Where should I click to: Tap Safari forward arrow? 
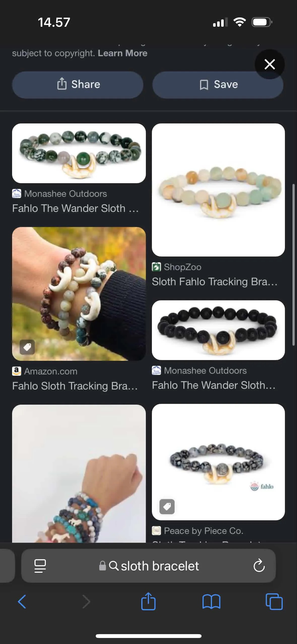pyautogui.click(x=86, y=601)
